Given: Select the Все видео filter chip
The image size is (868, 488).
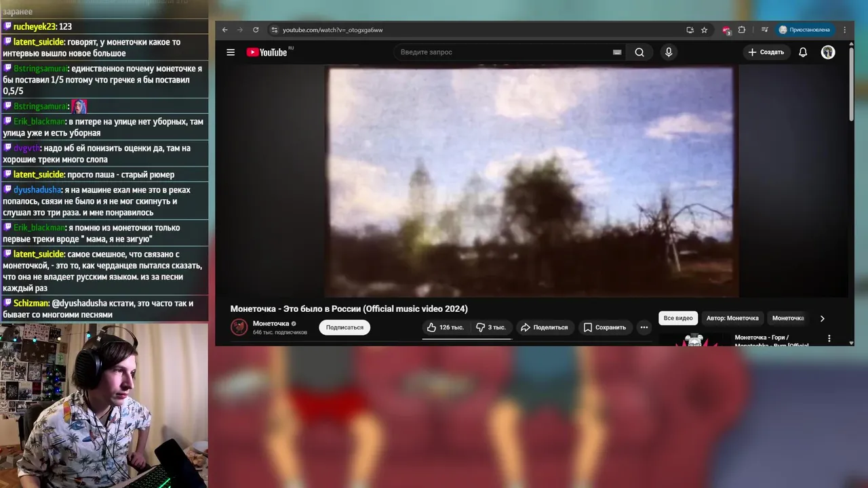Looking at the screenshot, I should tap(678, 318).
